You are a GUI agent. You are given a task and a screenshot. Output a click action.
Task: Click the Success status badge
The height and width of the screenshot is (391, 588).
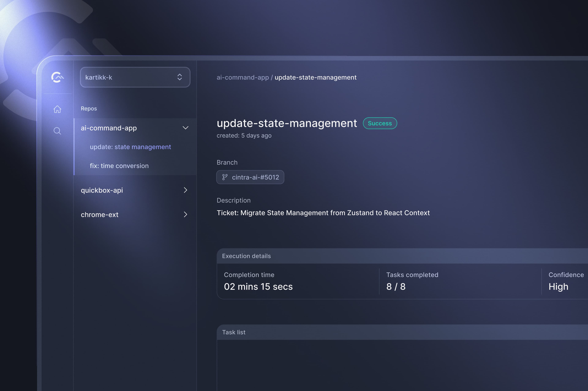tap(380, 123)
